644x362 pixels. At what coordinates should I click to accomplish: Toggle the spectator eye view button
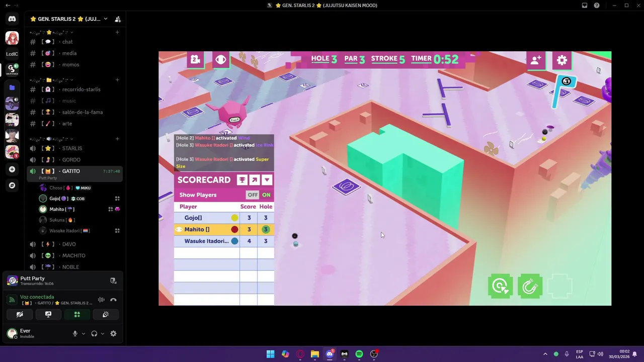[x=221, y=60]
